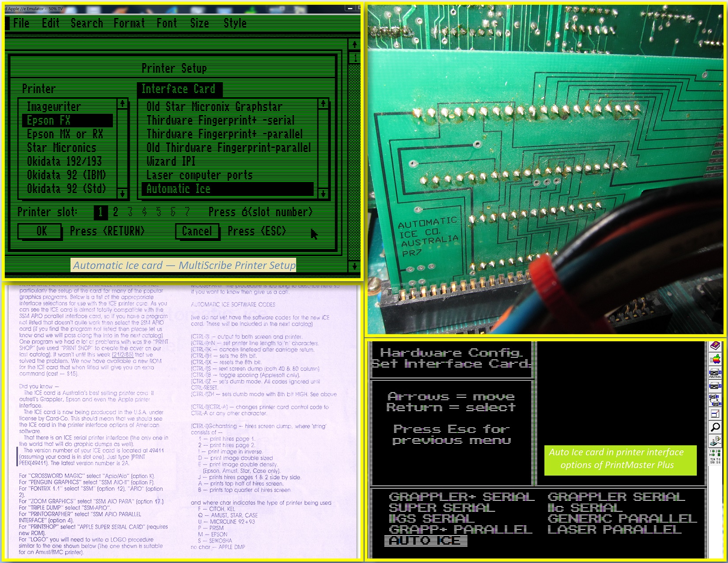Open the Size menu in MultiScribe
This screenshot has height=563, width=728.
(x=199, y=23)
